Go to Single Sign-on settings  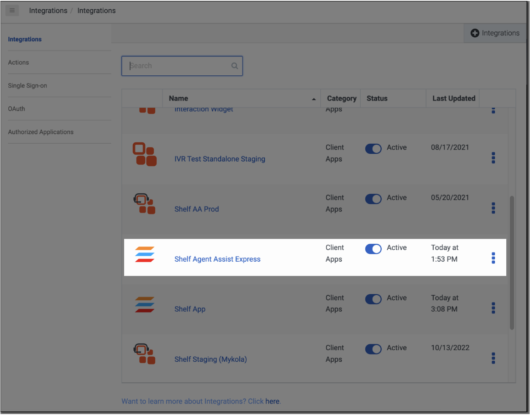tap(28, 85)
